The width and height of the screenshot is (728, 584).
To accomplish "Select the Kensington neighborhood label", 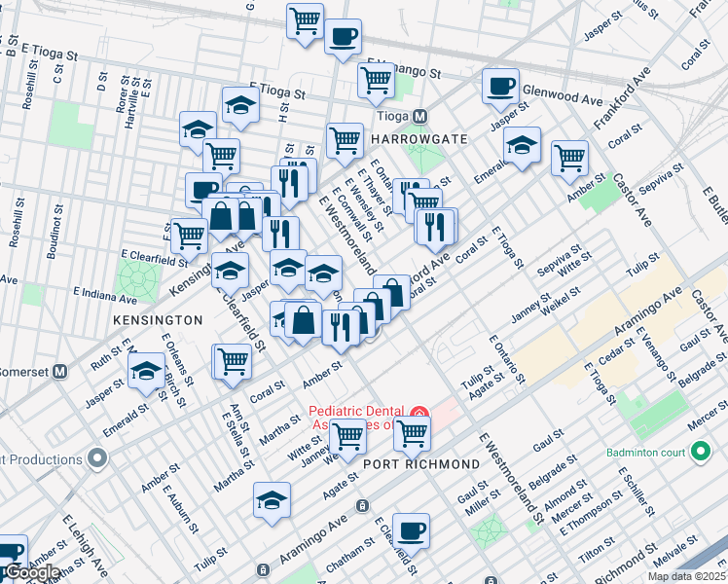I will click(x=157, y=319).
